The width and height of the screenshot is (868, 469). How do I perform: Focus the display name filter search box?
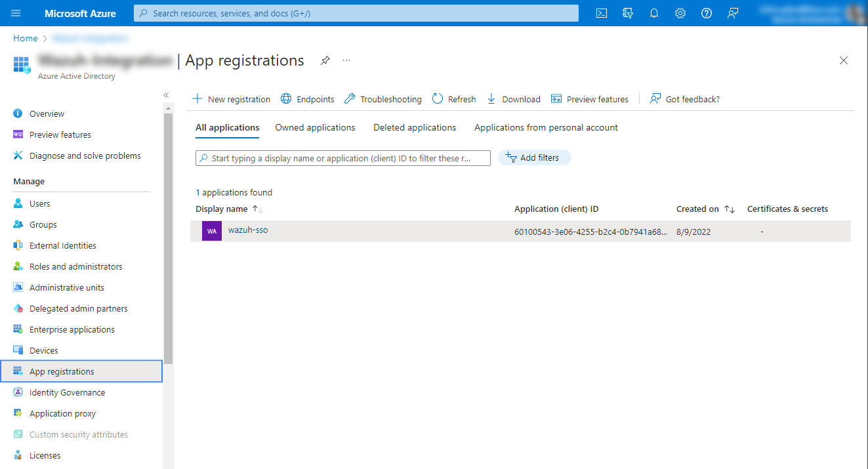[x=343, y=158]
